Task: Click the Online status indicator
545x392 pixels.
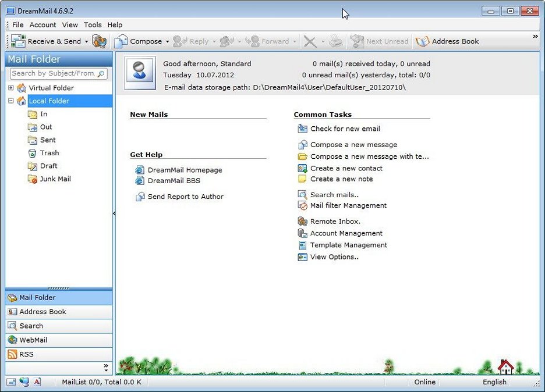Action: click(424, 382)
